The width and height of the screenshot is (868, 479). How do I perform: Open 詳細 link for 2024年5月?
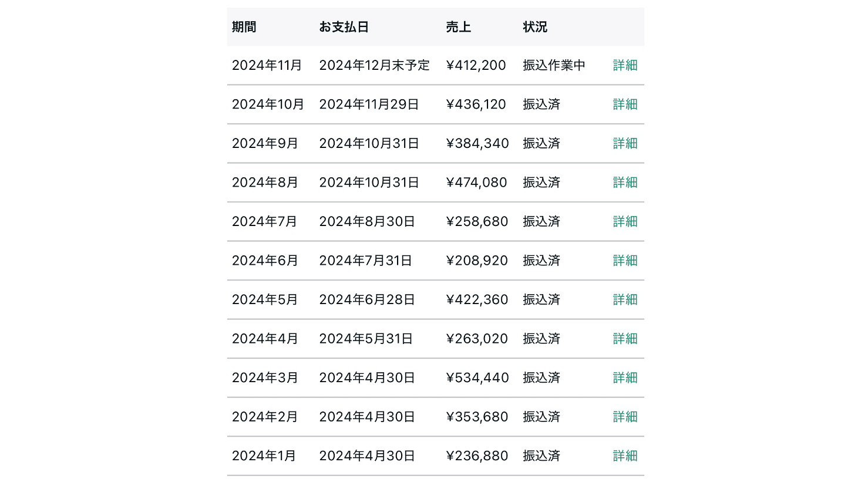(x=625, y=299)
